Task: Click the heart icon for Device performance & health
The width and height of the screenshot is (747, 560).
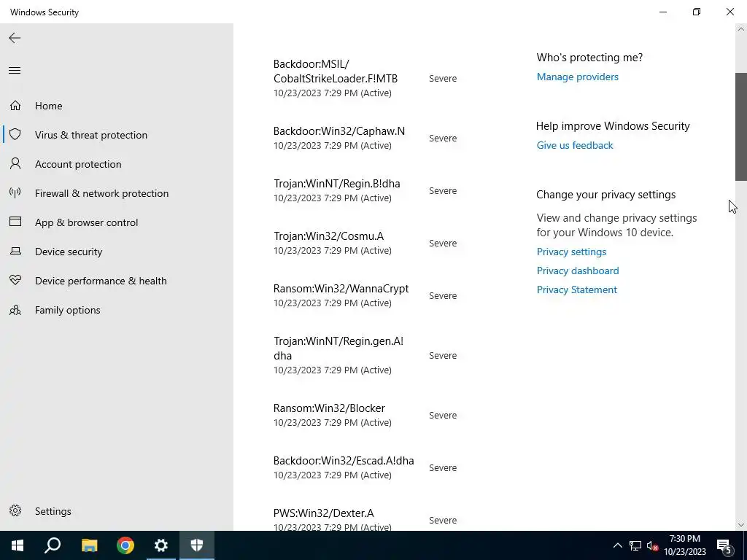Action: pyautogui.click(x=15, y=281)
